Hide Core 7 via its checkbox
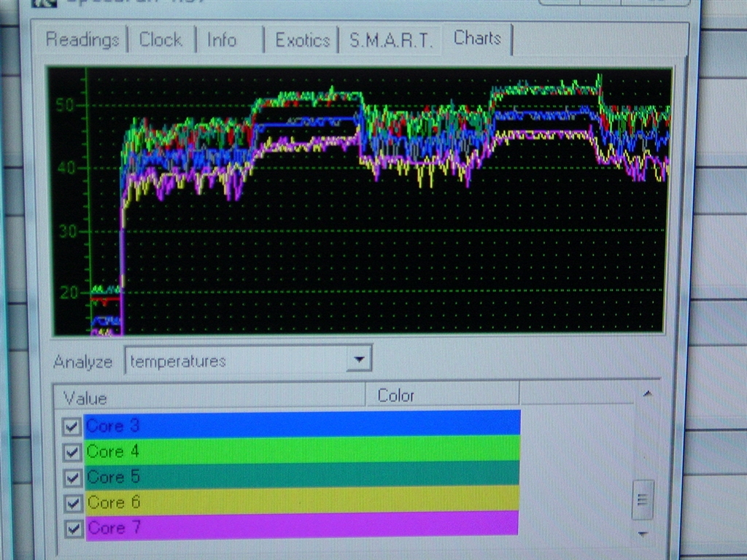Image resolution: width=747 pixels, height=560 pixels. coord(72,528)
